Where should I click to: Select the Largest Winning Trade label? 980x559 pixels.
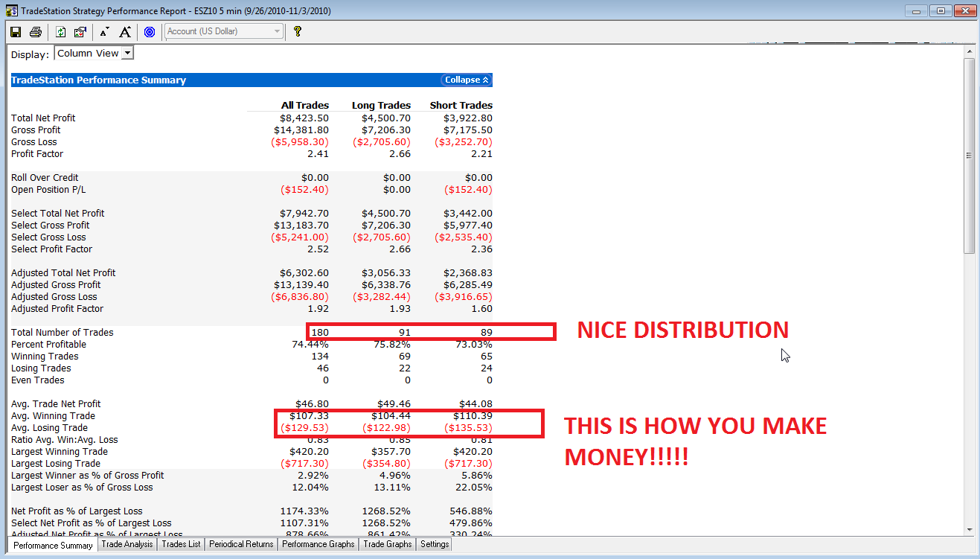point(60,451)
